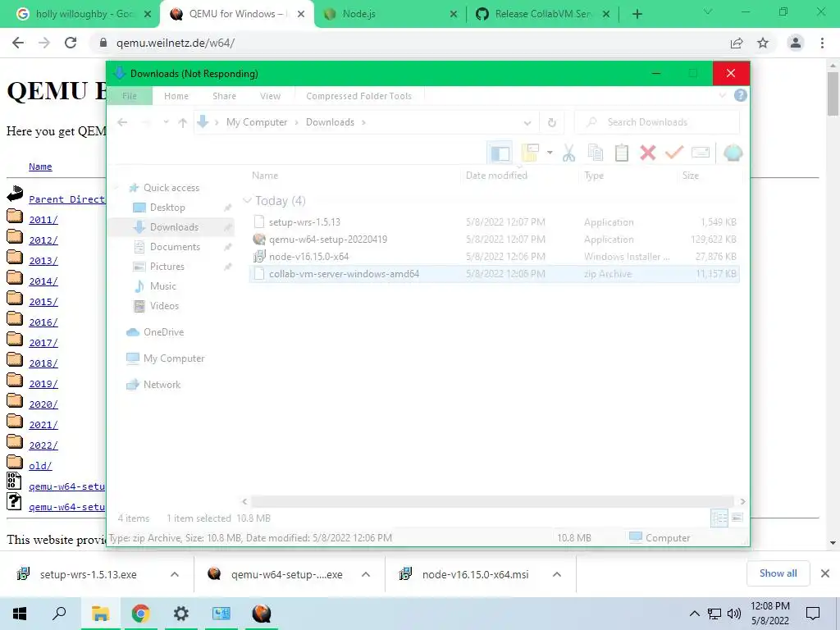Click the horizontal scrollbar in the file list
Viewport: 840px width, 630px height.
click(x=492, y=501)
